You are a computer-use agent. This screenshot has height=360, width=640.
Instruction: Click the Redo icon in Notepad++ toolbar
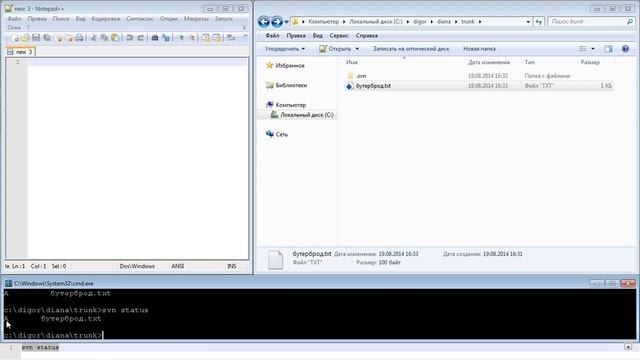click(x=140, y=38)
